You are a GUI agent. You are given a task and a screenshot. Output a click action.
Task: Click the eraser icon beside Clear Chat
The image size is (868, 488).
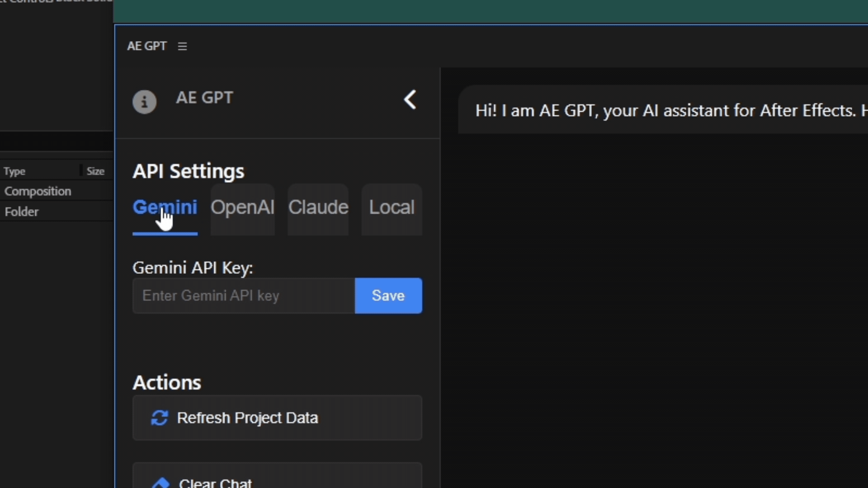[x=160, y=483]
